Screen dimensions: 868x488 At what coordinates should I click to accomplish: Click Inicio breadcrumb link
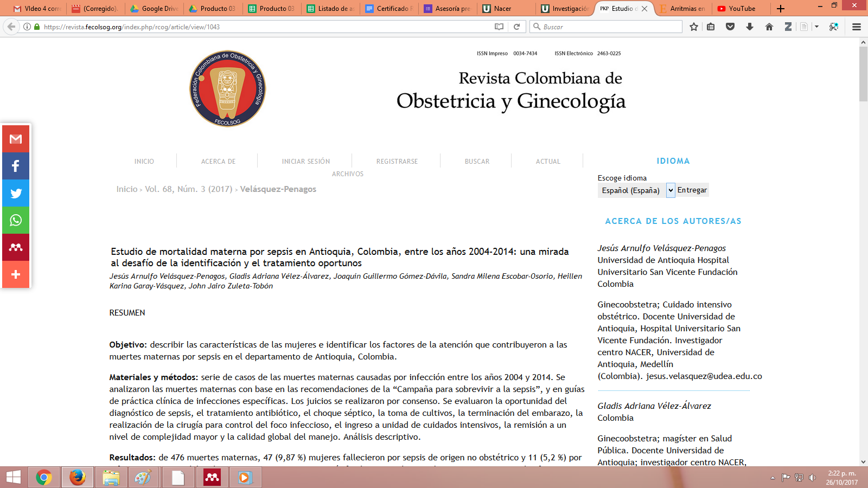127,189
